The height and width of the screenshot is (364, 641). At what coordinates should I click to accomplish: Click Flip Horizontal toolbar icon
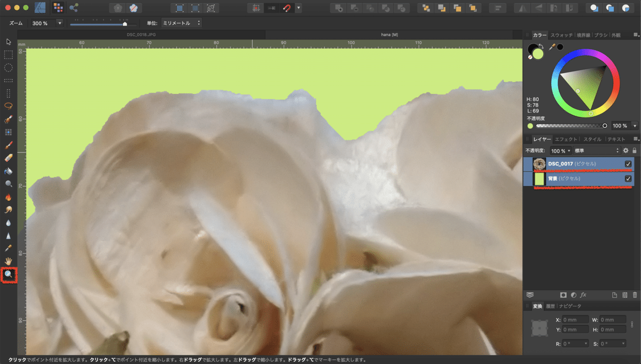(522, 8)
